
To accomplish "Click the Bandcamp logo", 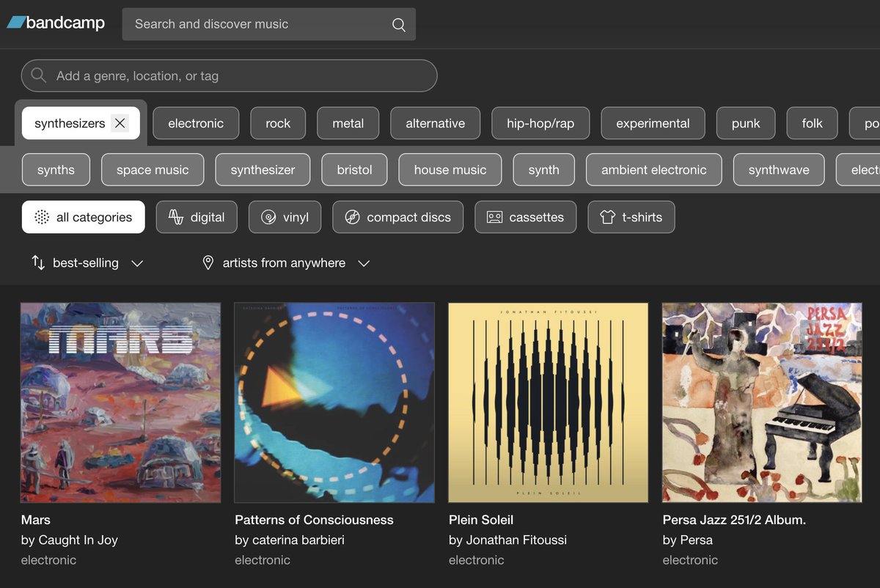I will (56, 23).
